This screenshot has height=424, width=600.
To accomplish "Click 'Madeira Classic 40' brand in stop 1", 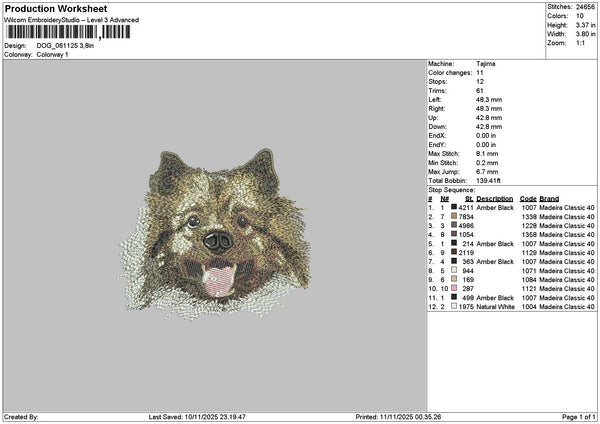I will pos(567,207).
